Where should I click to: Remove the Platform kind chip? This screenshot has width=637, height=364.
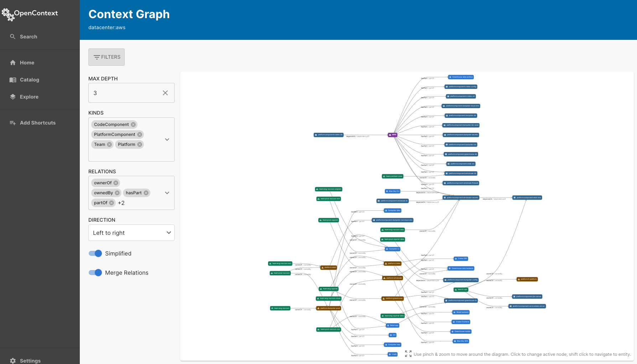pos(140,144)
